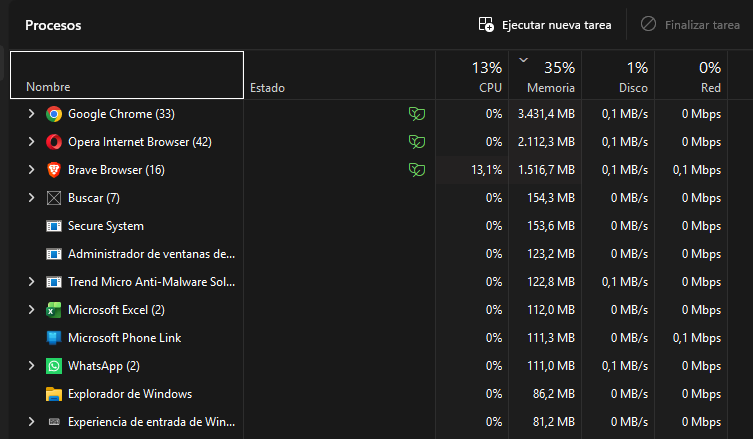Click efficiency mode leaf icon for Google Chrome
The height and width of the screenshot is (439, 753).
[x=416, y=114]
